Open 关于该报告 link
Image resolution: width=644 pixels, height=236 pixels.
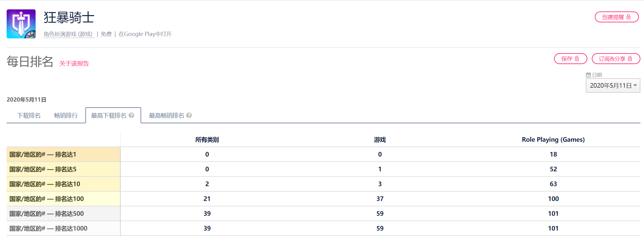[74, 63]
